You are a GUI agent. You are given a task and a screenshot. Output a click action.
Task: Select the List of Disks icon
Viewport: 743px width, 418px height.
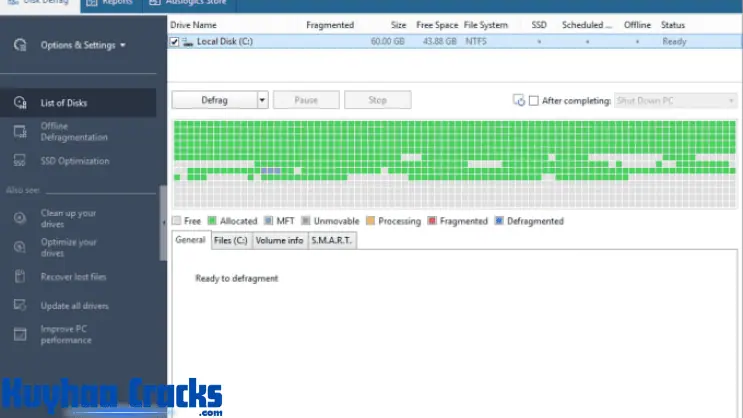19,102
